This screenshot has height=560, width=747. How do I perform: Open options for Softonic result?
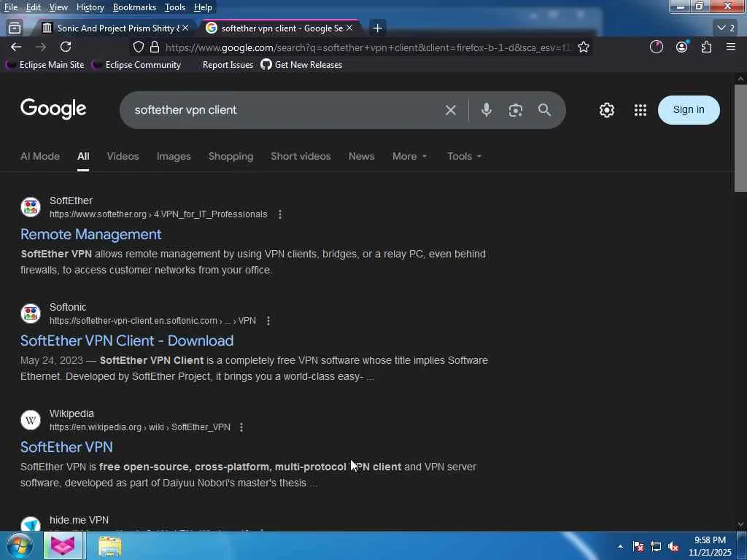[x=268, y=321]
